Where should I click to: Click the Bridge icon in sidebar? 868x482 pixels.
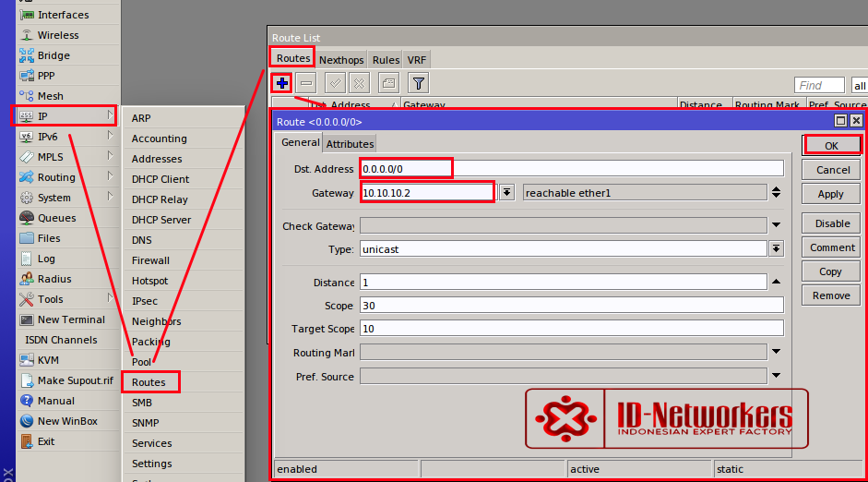click(x=27, y=55)
